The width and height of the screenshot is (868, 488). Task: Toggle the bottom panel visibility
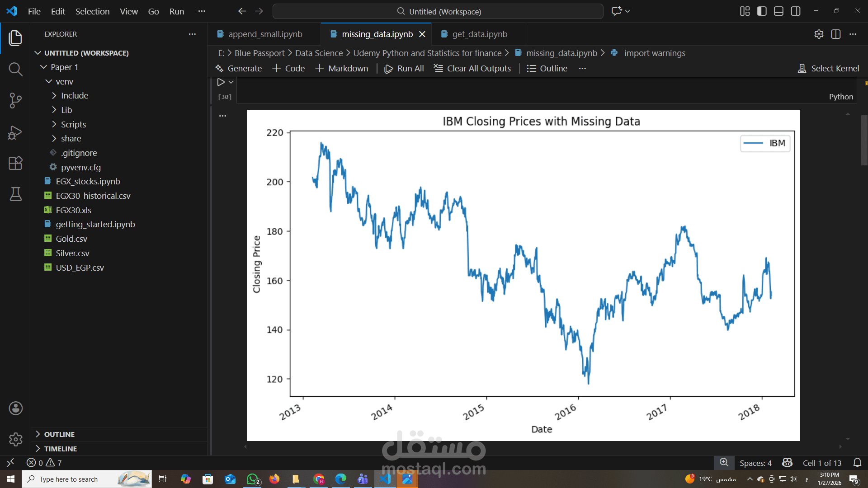(778, 11)
